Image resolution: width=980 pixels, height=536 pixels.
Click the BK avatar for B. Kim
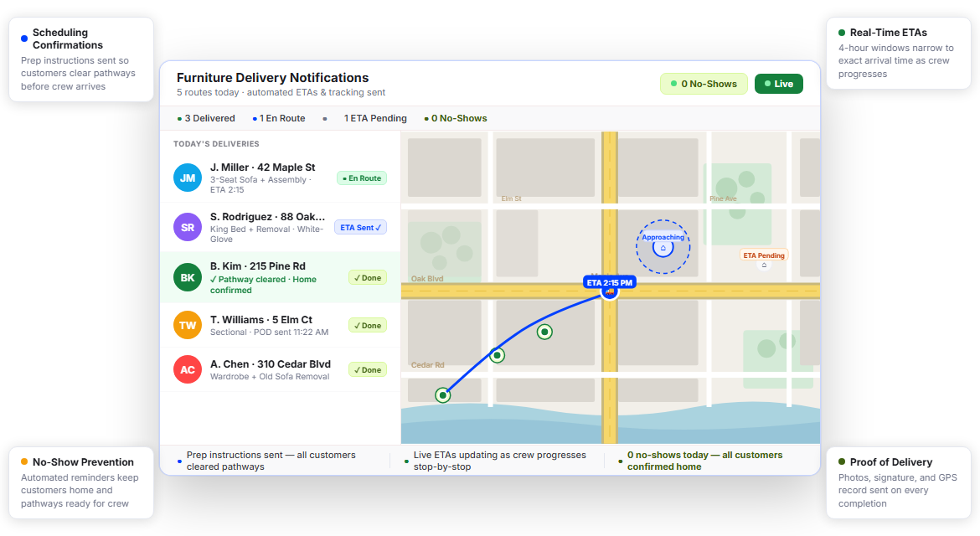point(188,278)
